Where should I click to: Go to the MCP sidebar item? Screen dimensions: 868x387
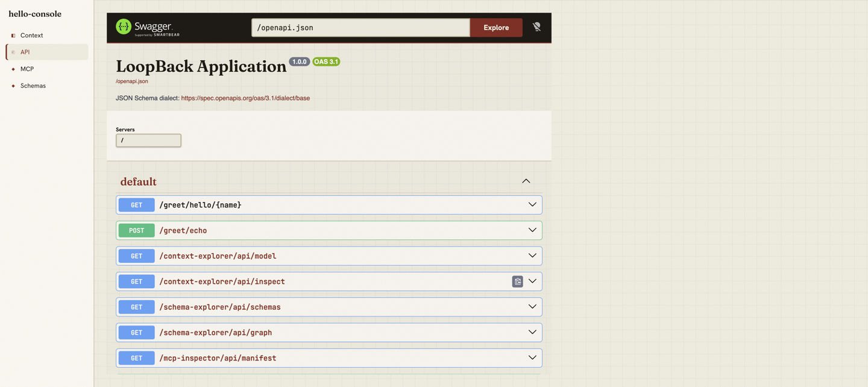pos(47,69)
